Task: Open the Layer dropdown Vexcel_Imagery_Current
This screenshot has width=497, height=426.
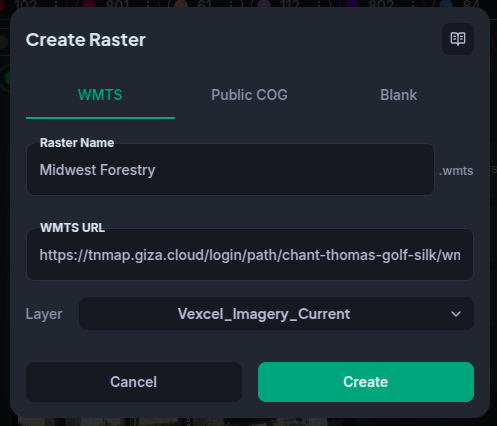Action: tap(276, 314)
